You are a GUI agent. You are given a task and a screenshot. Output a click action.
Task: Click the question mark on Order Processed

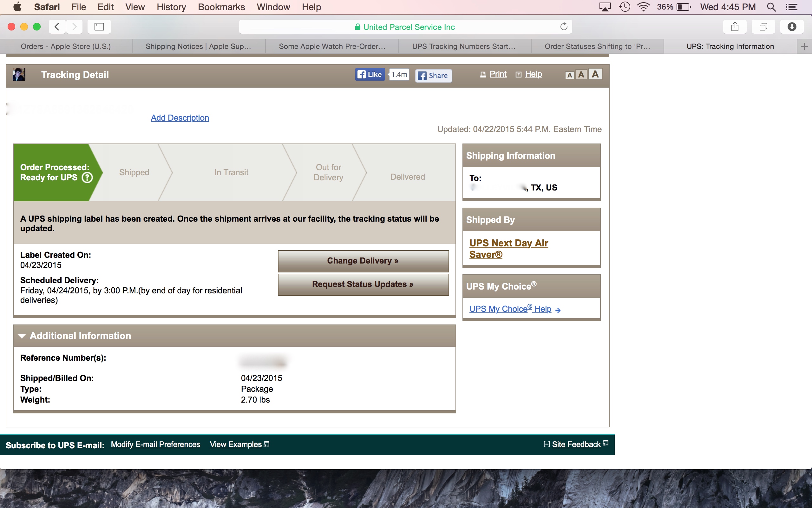point(87,177)
